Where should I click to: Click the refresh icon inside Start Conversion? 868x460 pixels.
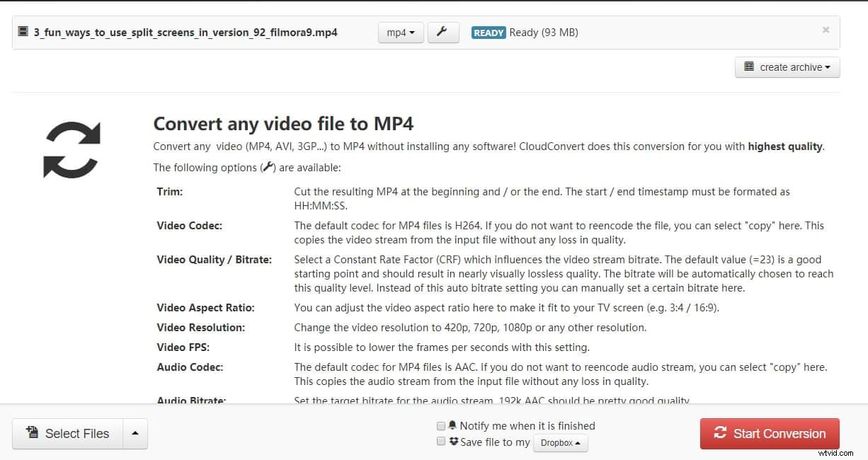[721, 433]
